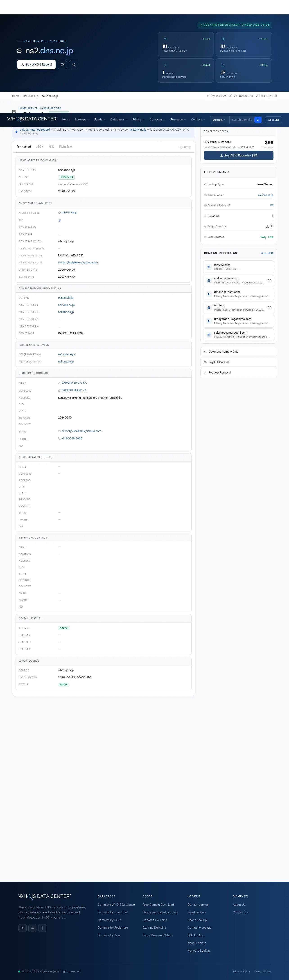
Task: Click View all 10 domains link
Action: [x=266, y=253]
